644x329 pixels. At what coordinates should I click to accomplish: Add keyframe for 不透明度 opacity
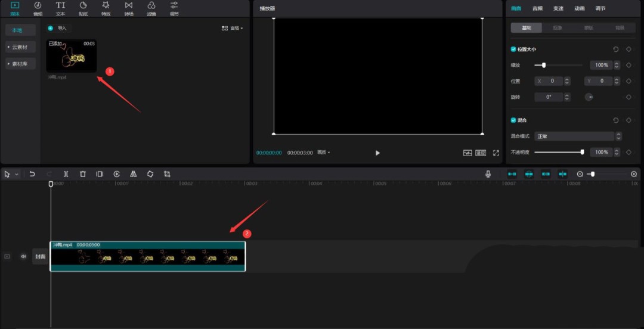coord(628,153)
